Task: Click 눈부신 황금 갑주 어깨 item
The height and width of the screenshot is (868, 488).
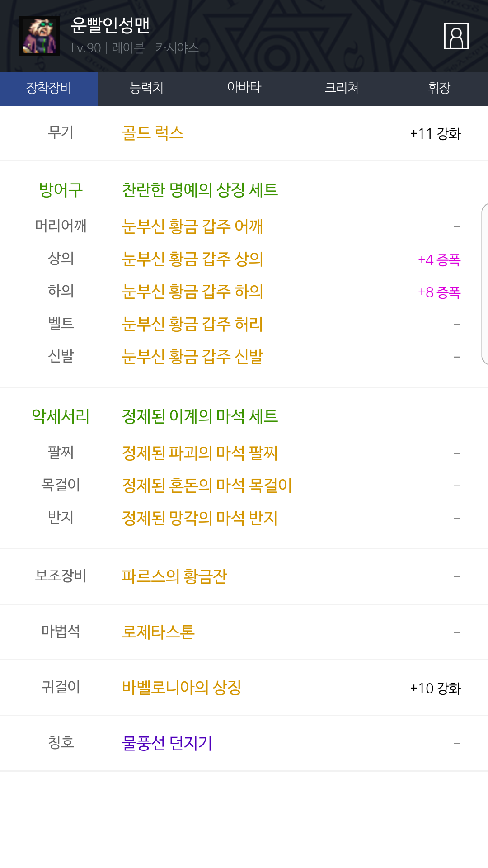Action: click(x=192, y=226)
